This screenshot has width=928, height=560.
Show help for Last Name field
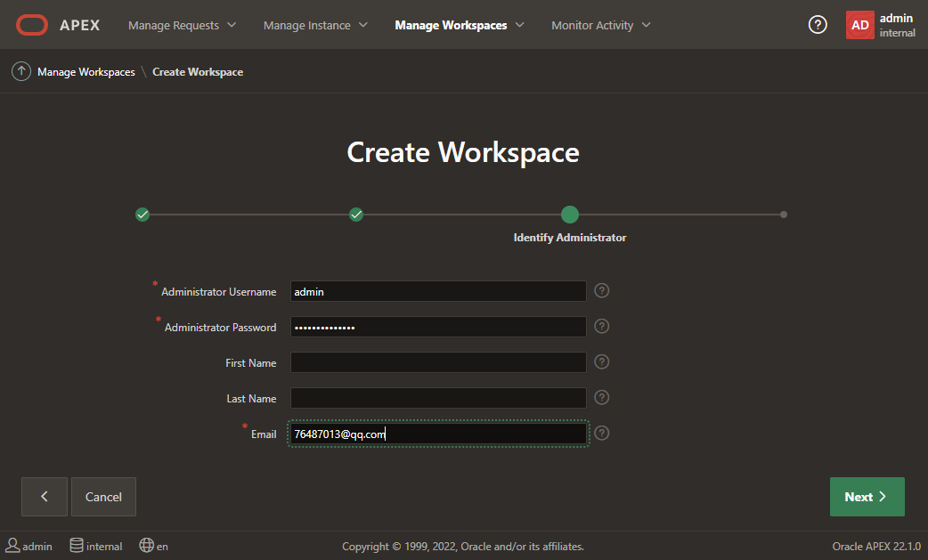pos(602,398)
